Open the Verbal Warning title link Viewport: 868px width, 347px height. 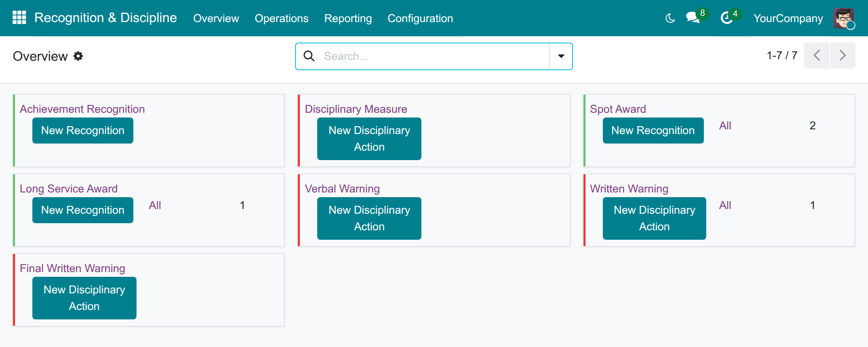tap(342, 188)
